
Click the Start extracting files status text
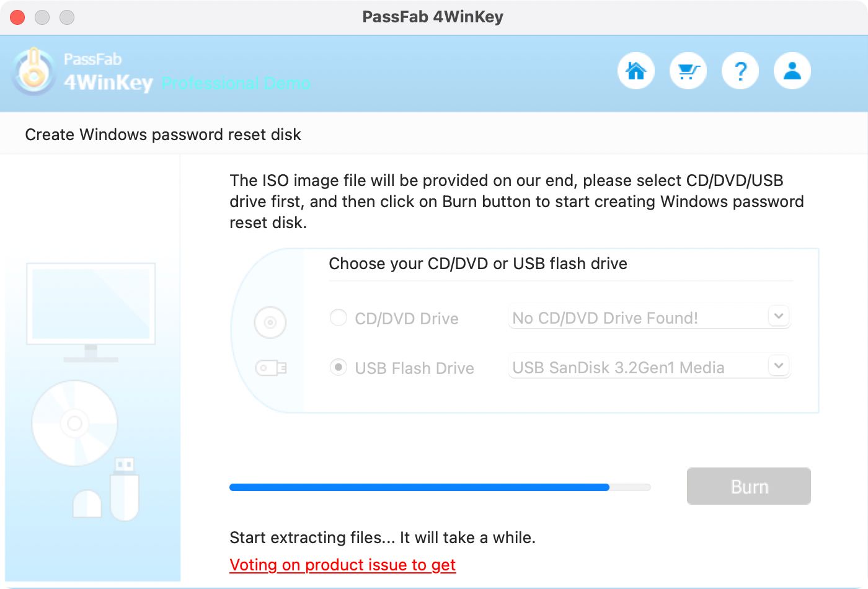click(382, 538)
